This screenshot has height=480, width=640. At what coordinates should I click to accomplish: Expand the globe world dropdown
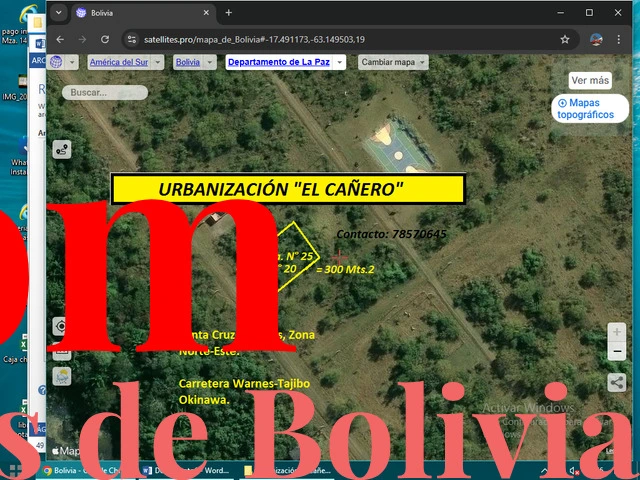point(73,62)
